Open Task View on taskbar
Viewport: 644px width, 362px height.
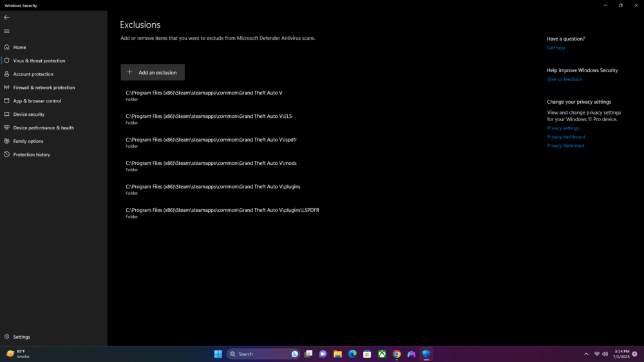(x=308, y=354)
